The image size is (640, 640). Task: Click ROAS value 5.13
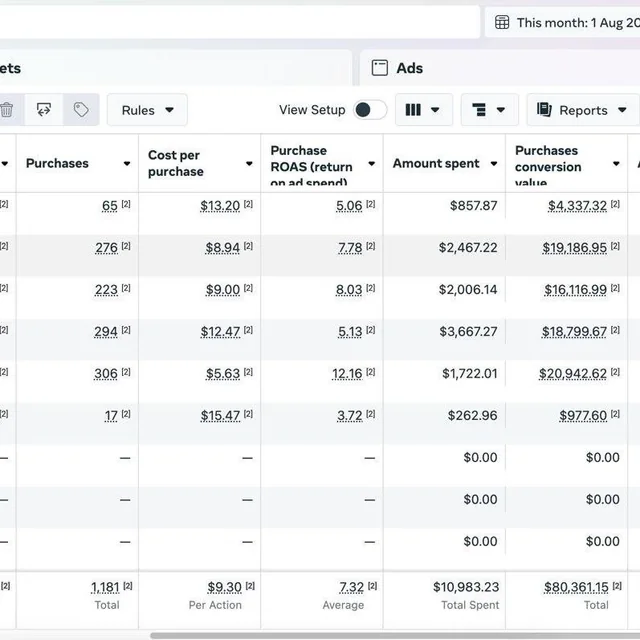pos(350,332)
